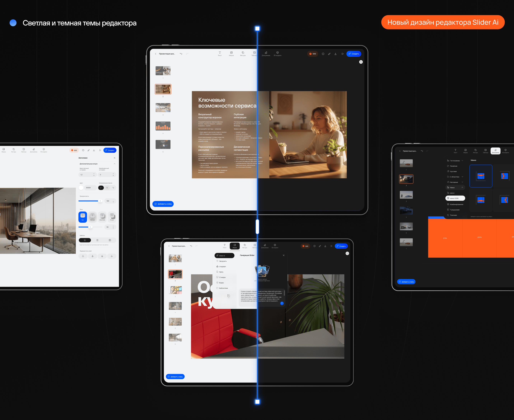Send prompt with blue arrow button
Image resolution: width=514 pixels, height=420 pixels.
tap(282, 303)
